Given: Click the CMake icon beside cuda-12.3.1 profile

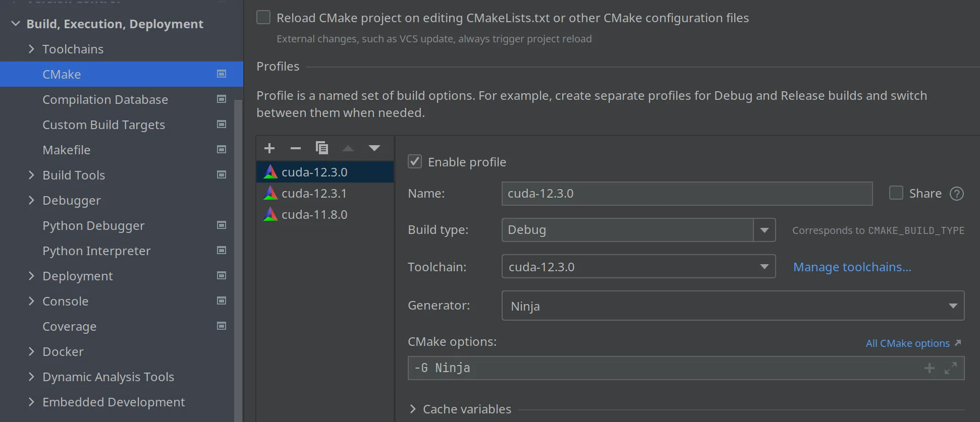Looking at the screenshot, I should pos(271,193).
